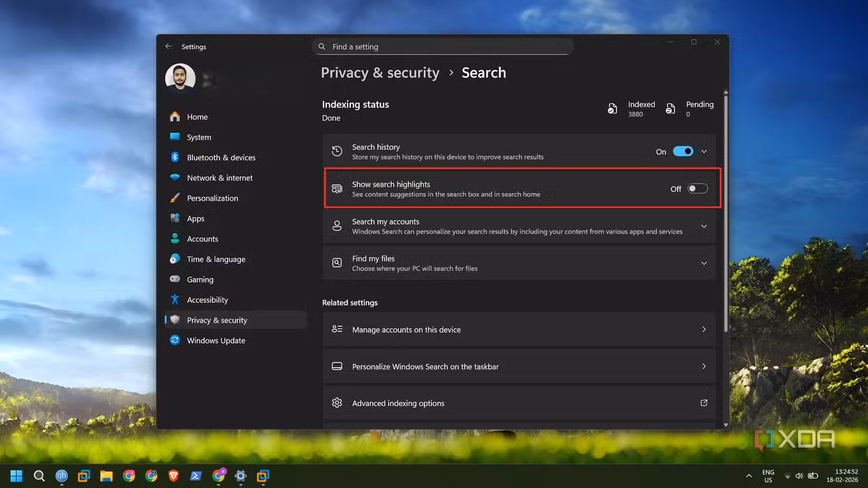Screen dimensions: 868x488
Task: Click the user profile picture
Action: pos(180,78)
